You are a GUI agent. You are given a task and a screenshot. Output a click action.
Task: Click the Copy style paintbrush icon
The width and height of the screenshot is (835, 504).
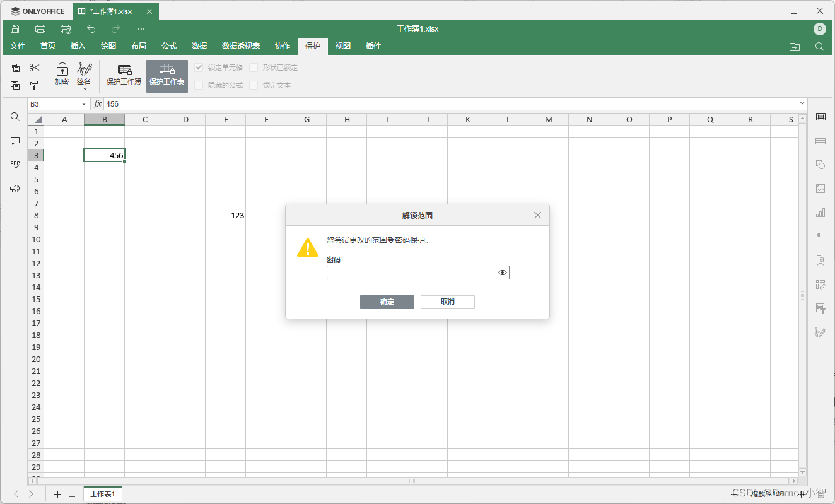pyautogui.click(x=34, y=85)
